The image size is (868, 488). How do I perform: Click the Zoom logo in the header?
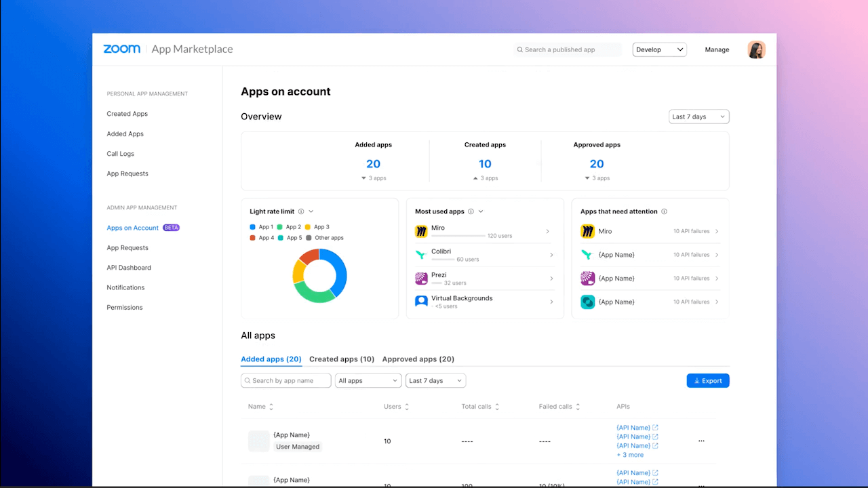click(x=121, y=48)
